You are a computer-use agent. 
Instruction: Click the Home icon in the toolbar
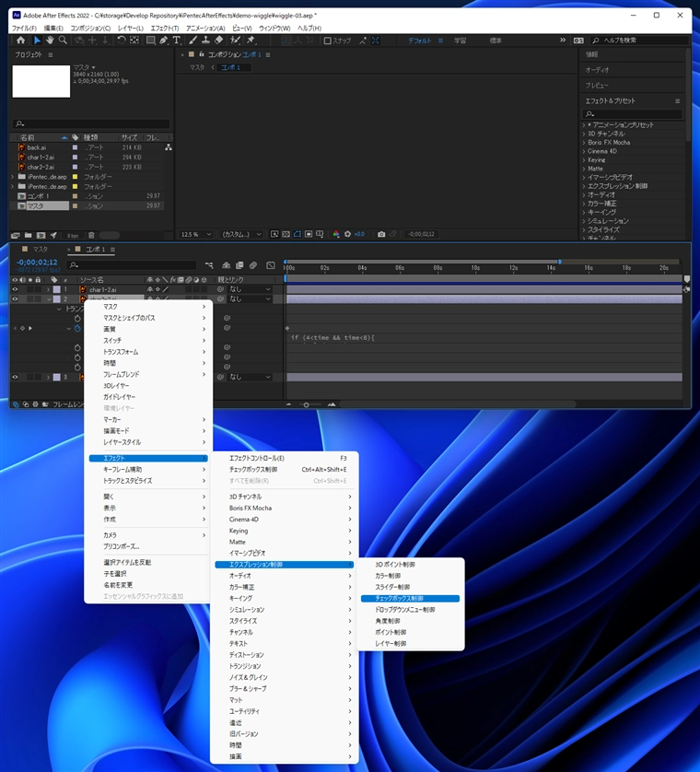[x=20, y=41]
